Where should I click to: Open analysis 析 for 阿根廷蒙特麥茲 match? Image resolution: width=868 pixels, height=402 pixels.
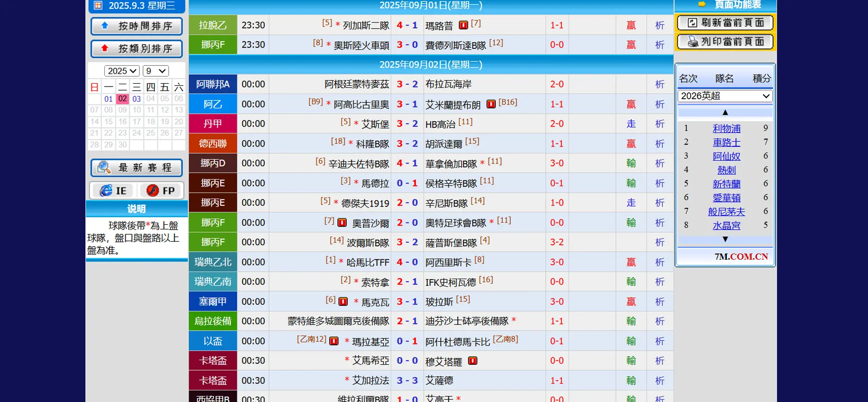click(x=660, y=84)
